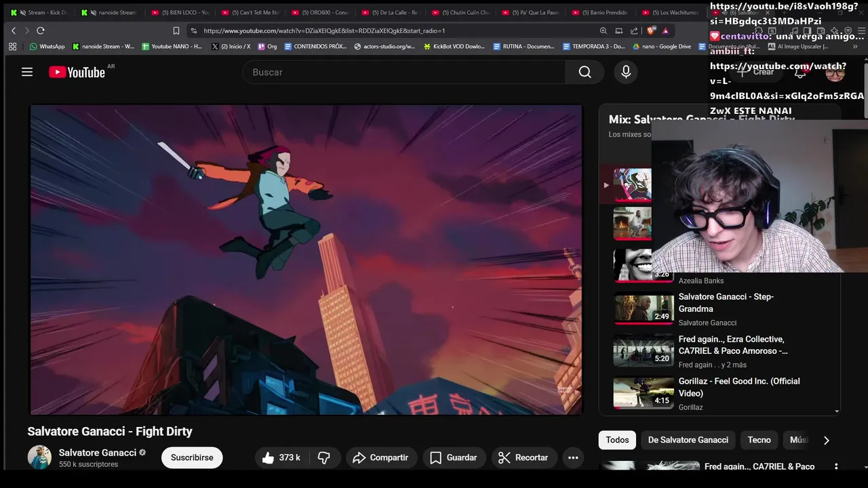Open RUTINA document bookmark

[x=524, y=46]
